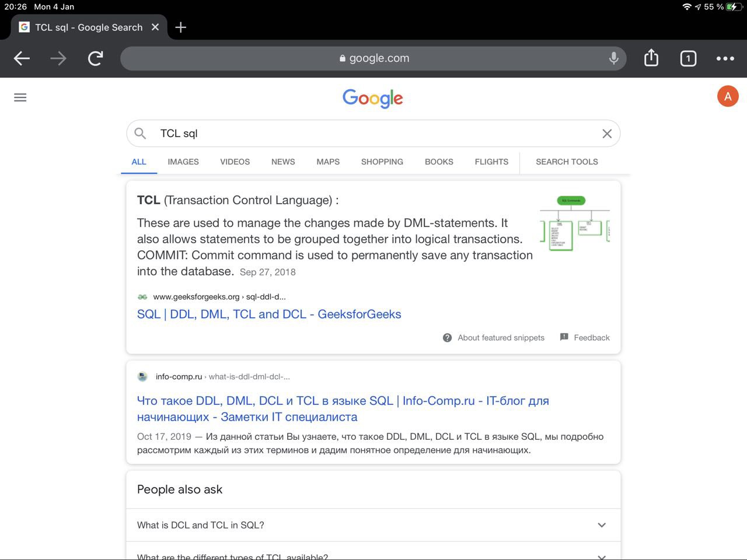This screenshot has width=747, height=560.
Task: Click the People also ask heading
Action: click(x=180, y=490)
